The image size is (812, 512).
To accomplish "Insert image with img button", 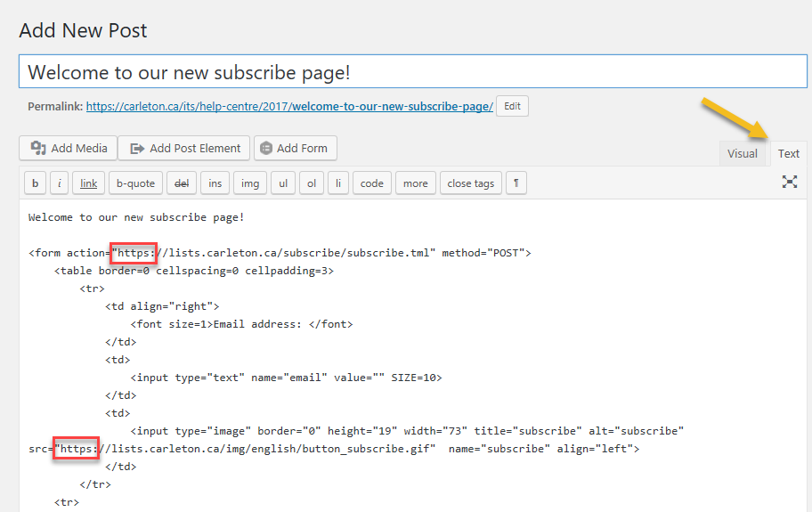I will (x=250, y=183).
